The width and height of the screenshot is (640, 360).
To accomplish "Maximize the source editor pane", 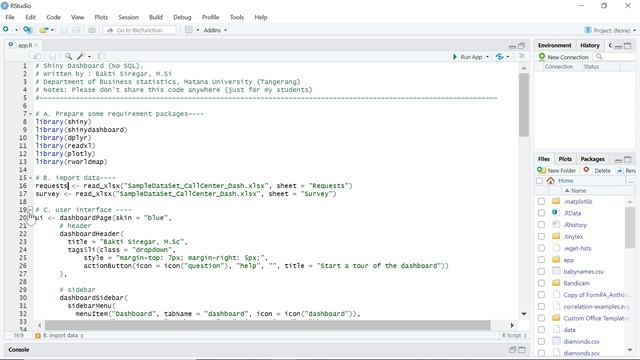I will click(521, 46).
